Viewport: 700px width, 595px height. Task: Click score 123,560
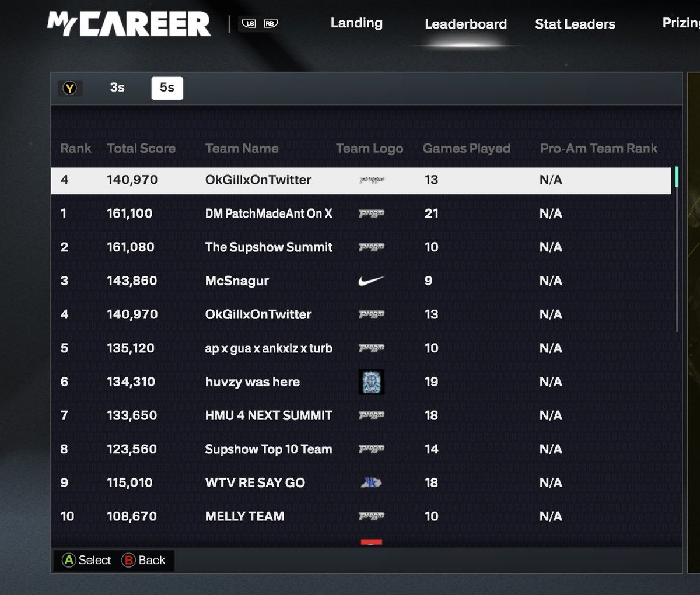coord(132,449)
